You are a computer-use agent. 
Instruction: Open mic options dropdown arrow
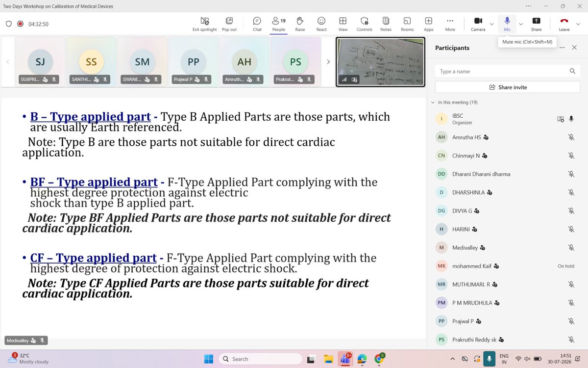click(520, 24)
